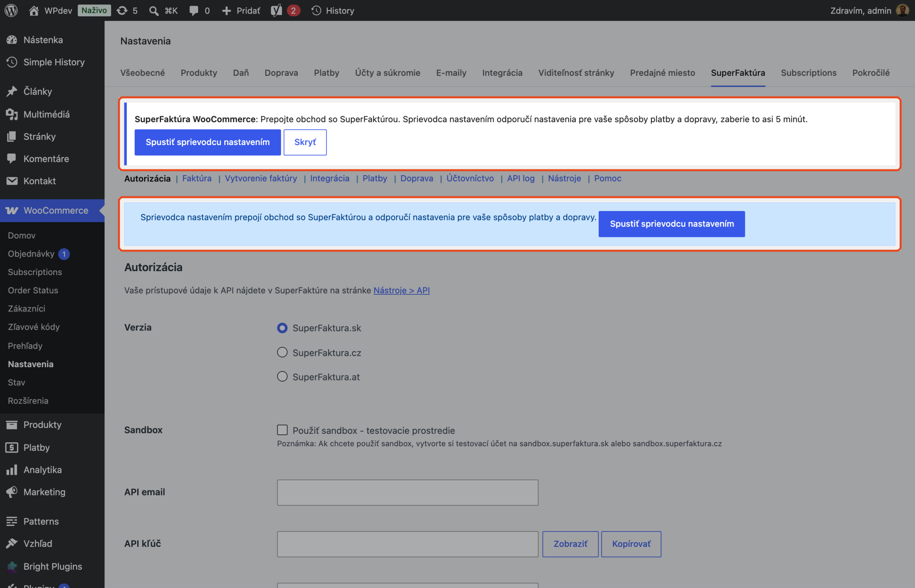The width and height of the screenshot is (915, 588).
Task: Open the Yoast SEO icon
Action: pyautogui.click(x=276, y=10)
